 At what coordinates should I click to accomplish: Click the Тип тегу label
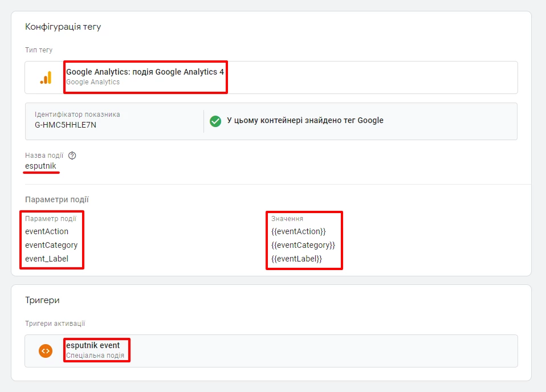click(x=39, y=50)
